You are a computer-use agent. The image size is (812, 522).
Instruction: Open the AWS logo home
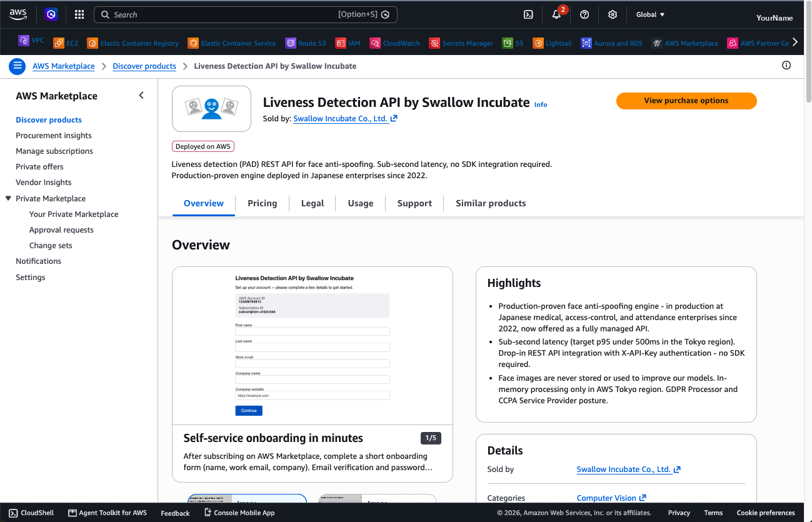18,14
